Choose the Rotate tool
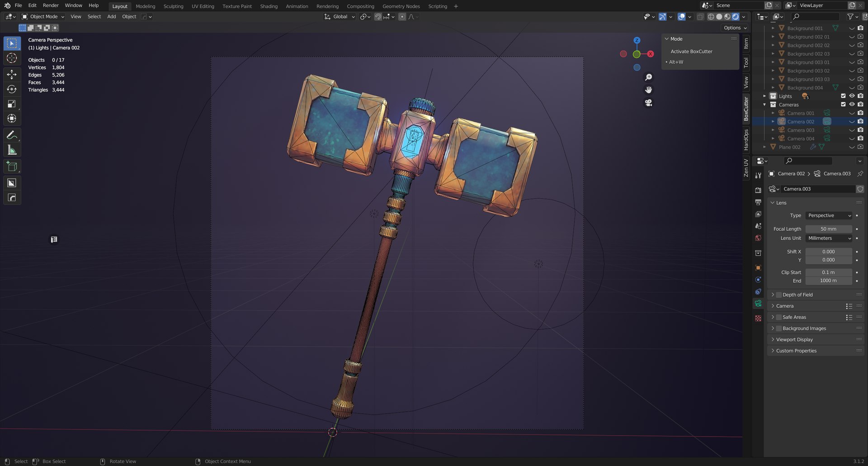 coord(12,89)
